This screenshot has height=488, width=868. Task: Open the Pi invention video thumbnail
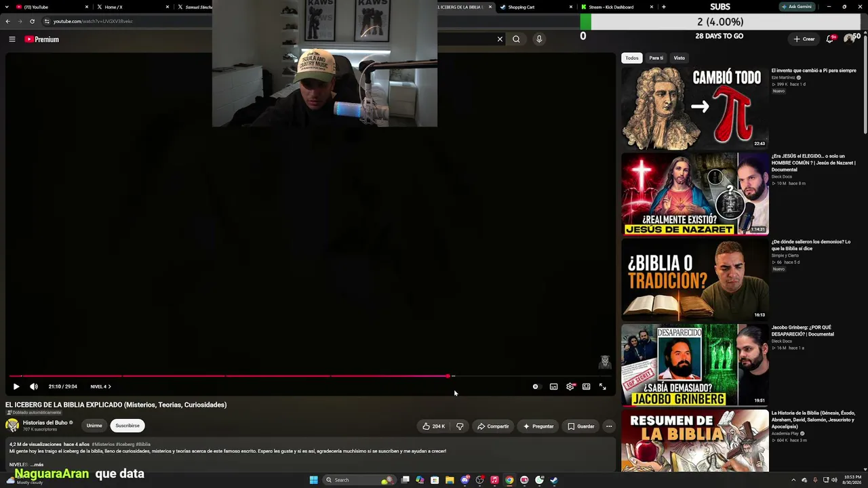pos(695,108)
